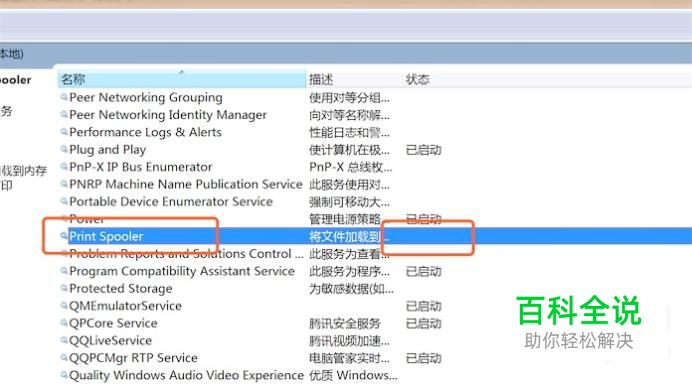692x385 pixels.
Task: Click gear icon beside QQPCMgr RTP Service
Action: (64, 358)
